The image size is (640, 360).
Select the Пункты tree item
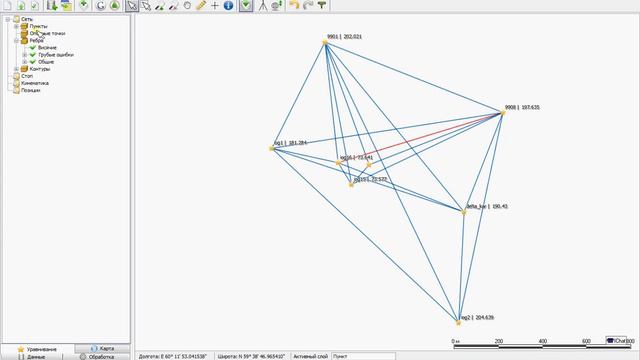click(x=38, y=26)
